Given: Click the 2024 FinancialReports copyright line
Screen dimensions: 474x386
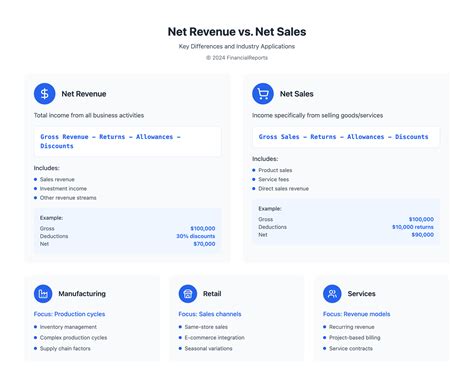Looking at the screenshot, I should coord(237,58).
